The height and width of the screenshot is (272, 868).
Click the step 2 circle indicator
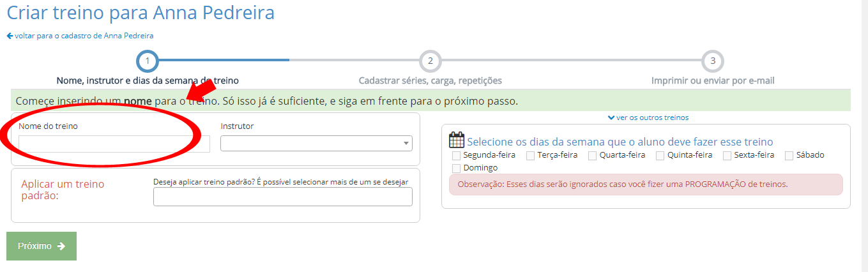click(430, 61)
